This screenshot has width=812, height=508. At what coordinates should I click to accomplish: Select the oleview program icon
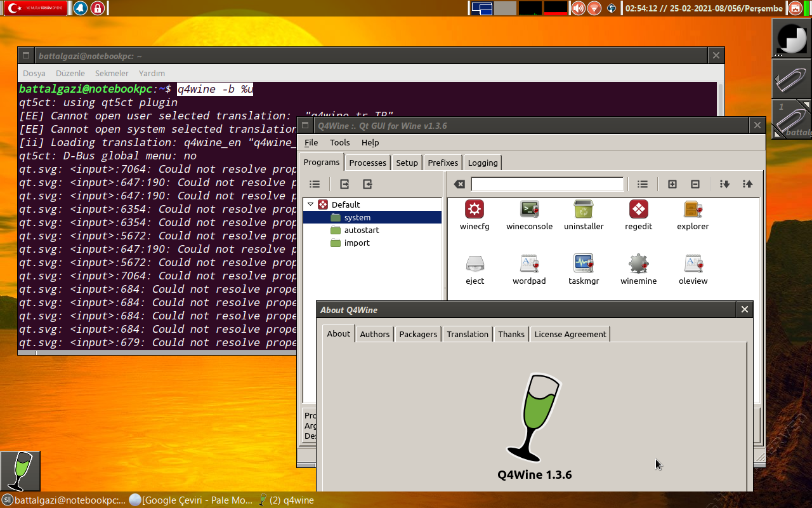click(693, 270)
